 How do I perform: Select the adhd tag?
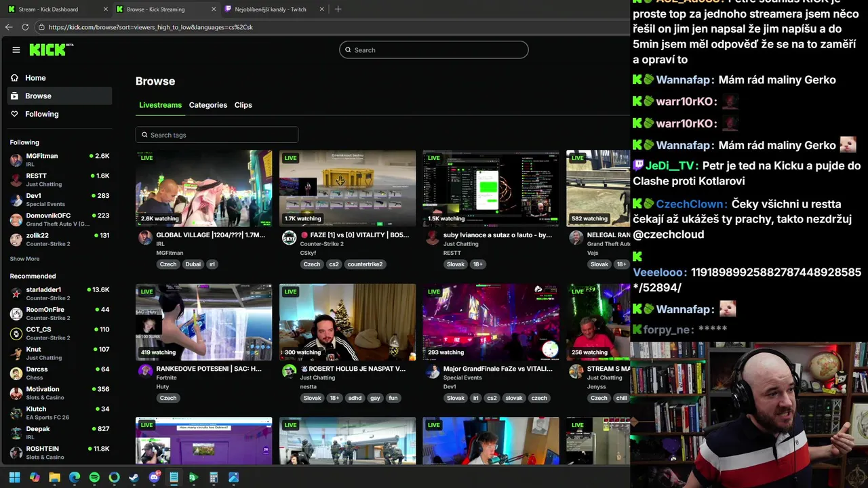355,398
